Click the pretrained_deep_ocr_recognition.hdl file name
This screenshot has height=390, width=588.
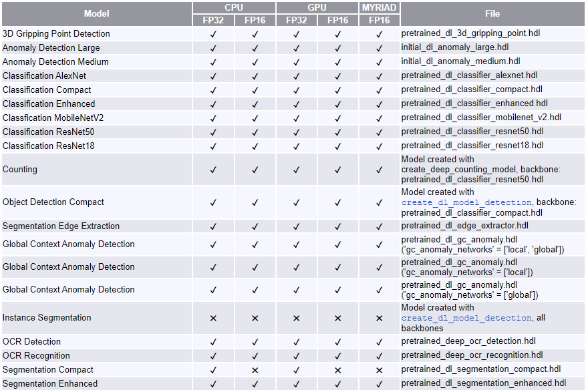coord(472,355)
